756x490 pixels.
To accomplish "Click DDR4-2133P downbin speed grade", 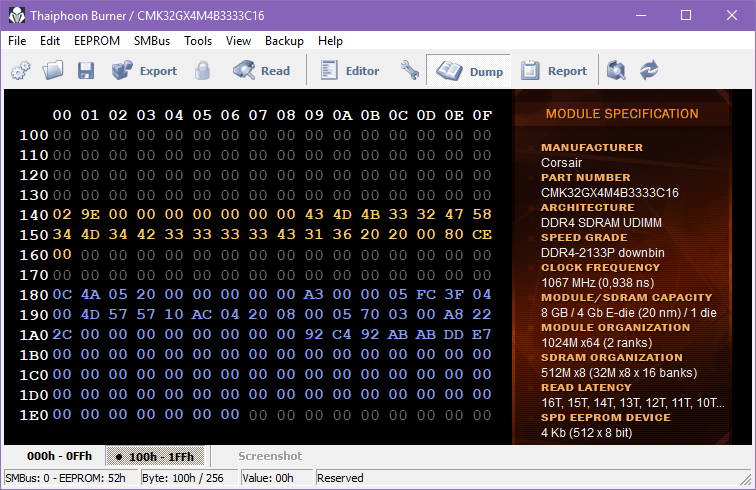I will click(x=602, y=252).
